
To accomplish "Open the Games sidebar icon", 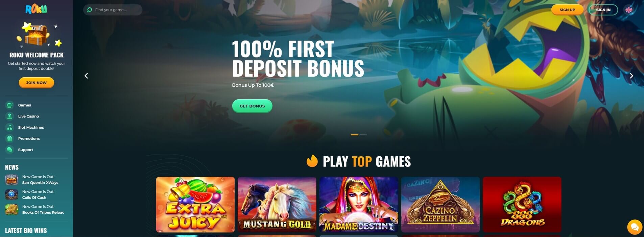I will pyautogui.click(x=10, y=105).
